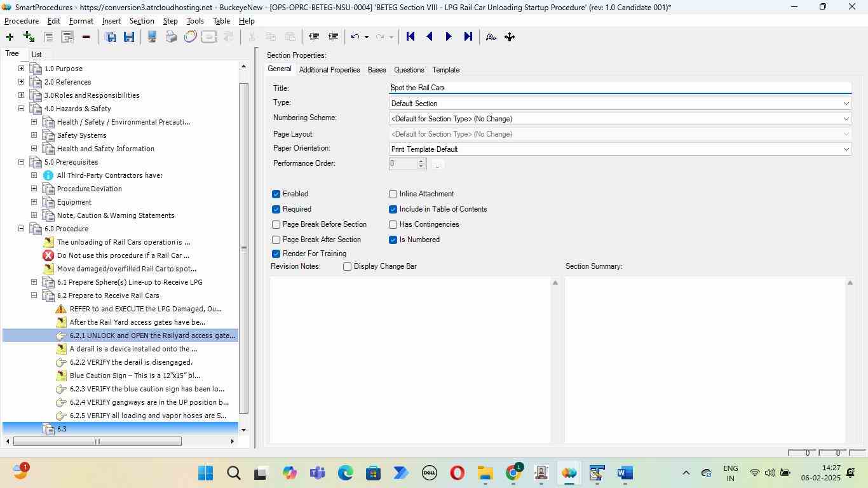This screenshot has height=488, width=868.
Task: Collapse 6.2 Prepare to Receive Rail Cars
Action: coord(34,295)
